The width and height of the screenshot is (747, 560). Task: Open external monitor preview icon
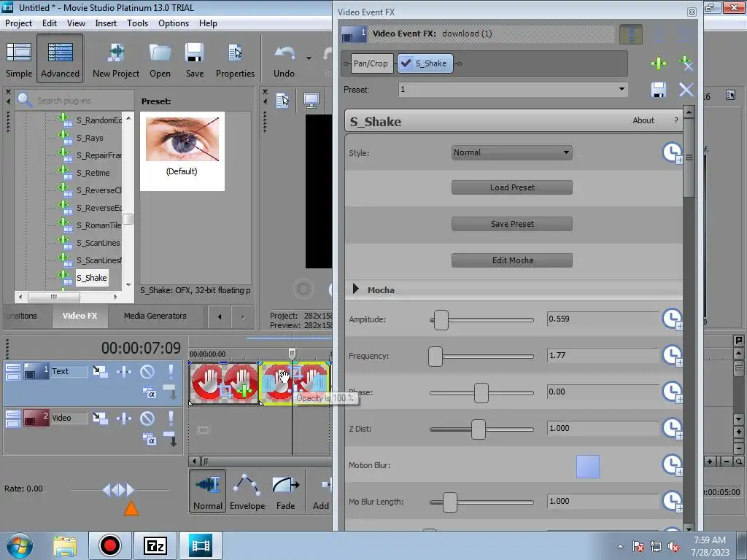coord(311,101)
